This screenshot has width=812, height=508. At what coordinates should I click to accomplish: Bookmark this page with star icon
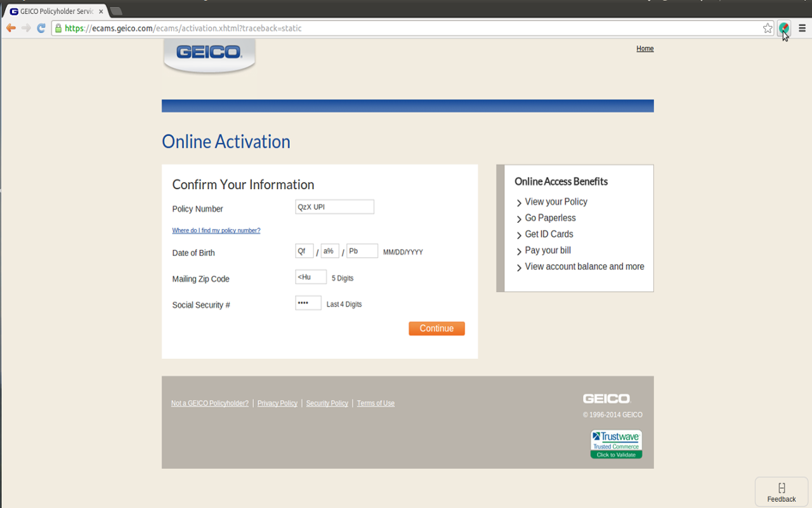pos(768,28)
